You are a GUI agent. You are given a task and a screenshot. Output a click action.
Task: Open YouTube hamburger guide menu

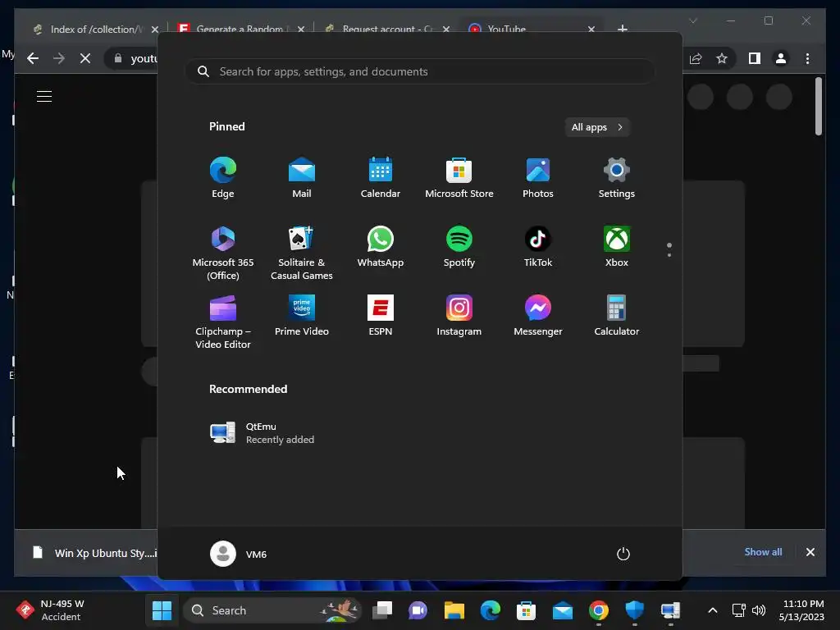click(44, 97)
